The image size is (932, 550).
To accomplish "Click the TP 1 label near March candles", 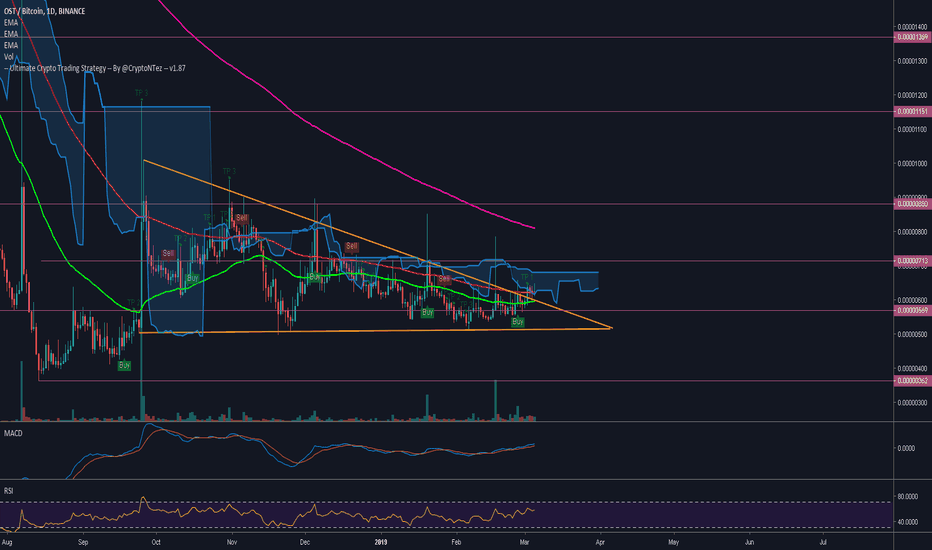I will pyautogui.click(x=527, y=277).
